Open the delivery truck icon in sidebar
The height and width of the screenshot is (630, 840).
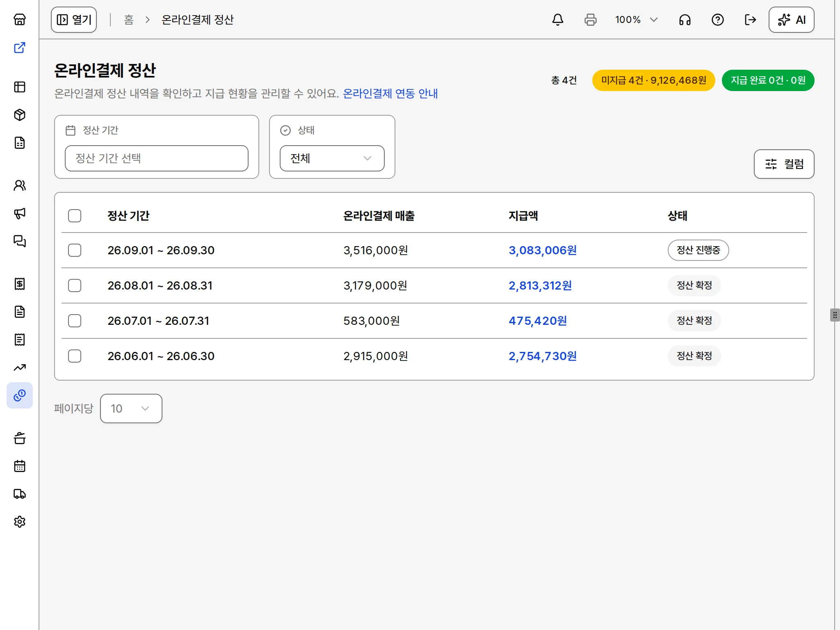pos(20,494)
